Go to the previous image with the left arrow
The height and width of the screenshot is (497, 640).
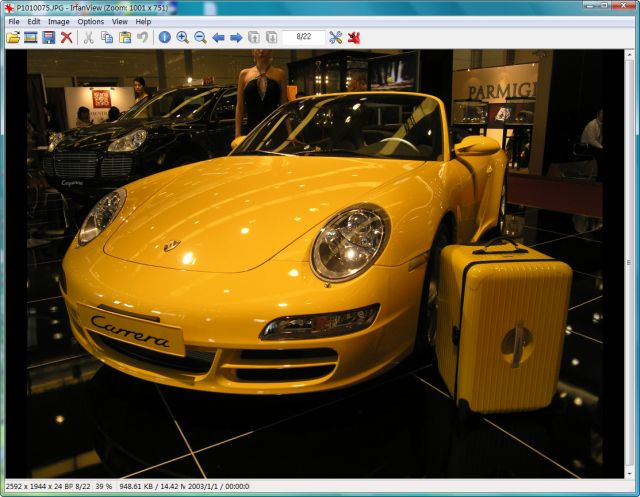pyautogui.click(x=218, y=37)
